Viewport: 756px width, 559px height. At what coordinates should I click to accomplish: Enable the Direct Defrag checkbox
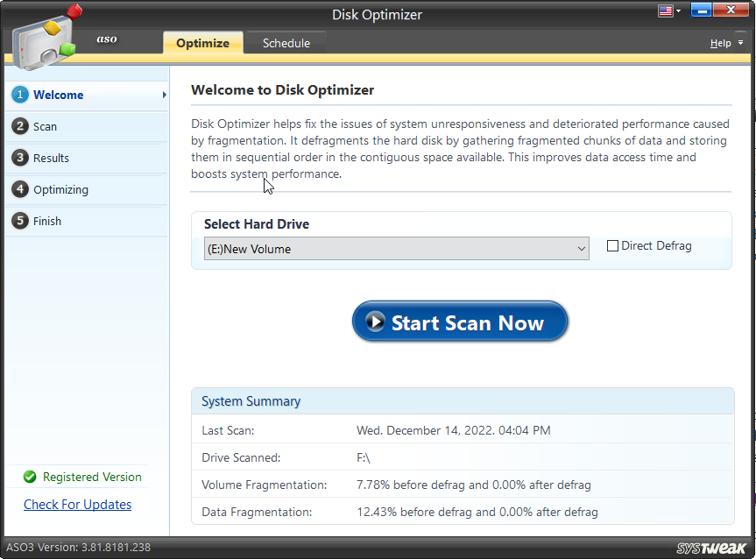point(613,246)
